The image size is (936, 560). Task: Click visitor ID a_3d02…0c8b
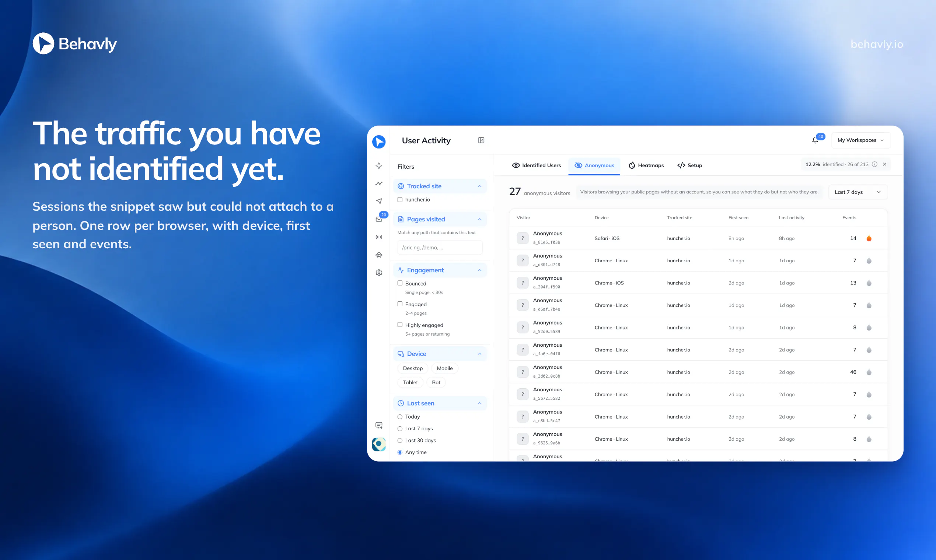pos(546,376)
